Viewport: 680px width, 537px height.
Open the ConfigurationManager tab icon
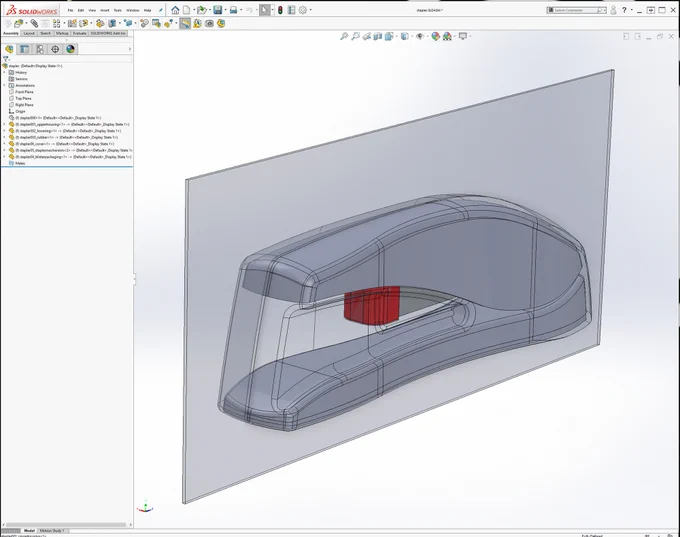coord(39,49)
